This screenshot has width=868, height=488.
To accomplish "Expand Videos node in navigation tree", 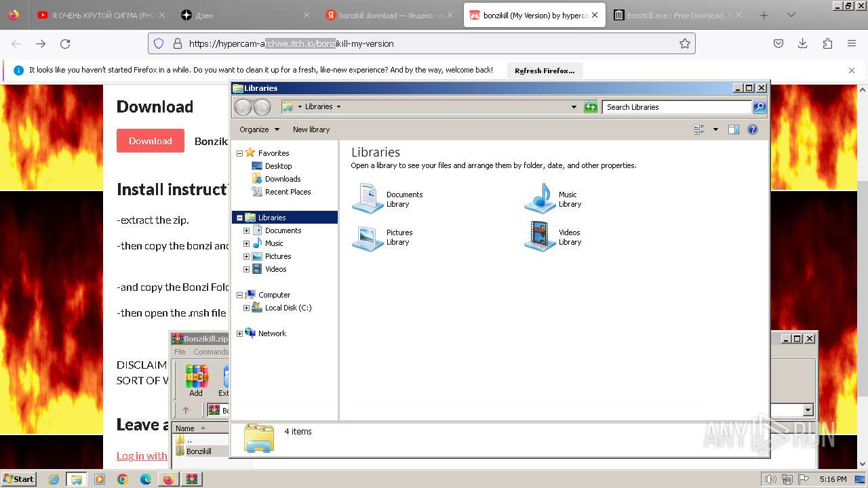I will [247, 269].
